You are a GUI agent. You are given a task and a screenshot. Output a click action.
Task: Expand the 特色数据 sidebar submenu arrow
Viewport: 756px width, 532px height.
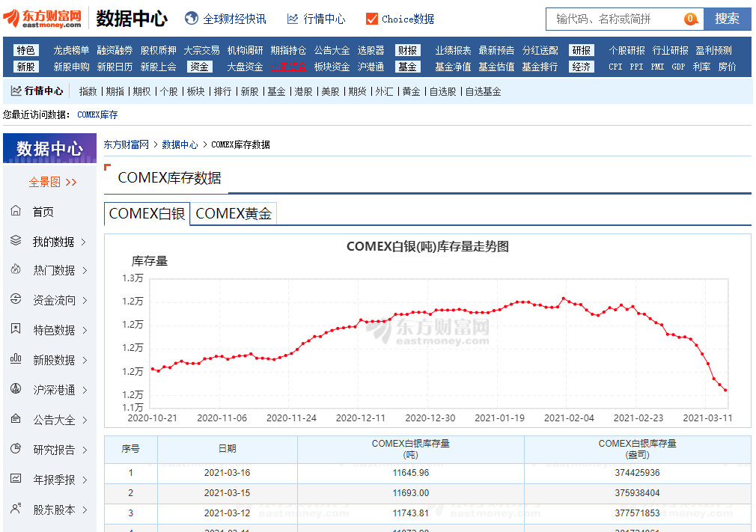pos(84,330)
